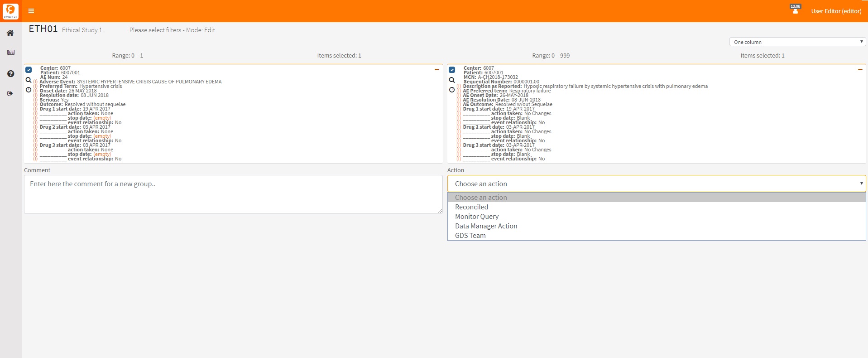Click the Action label above the dropdown
Image resolution: width=868 pixels, height=358 pixels.
(x=456, y=170)
